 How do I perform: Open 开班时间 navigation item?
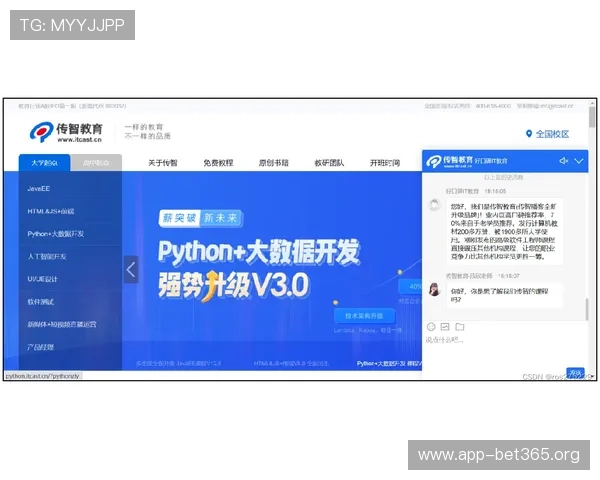click(x=385, y=163)
